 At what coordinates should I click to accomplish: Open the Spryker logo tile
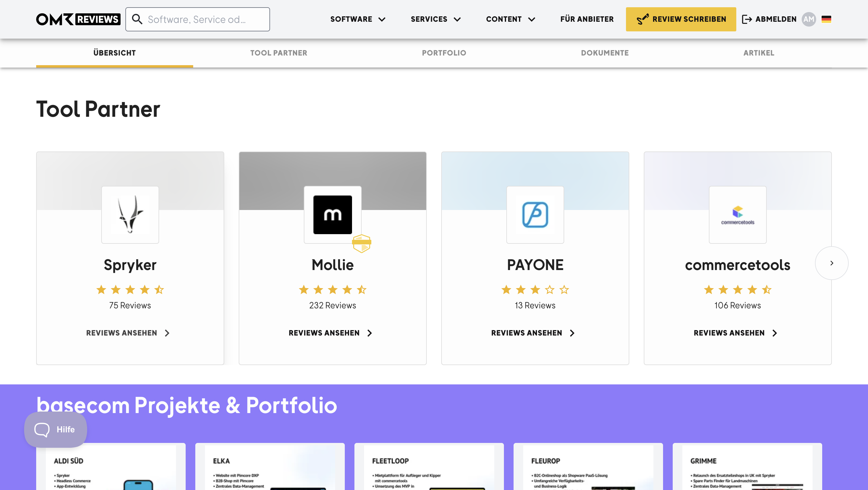pos(130,215)
